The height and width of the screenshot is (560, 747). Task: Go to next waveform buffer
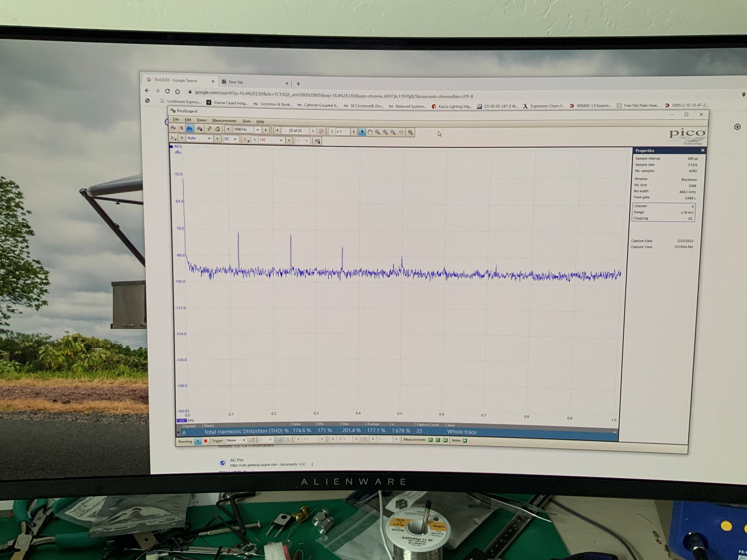313,131
